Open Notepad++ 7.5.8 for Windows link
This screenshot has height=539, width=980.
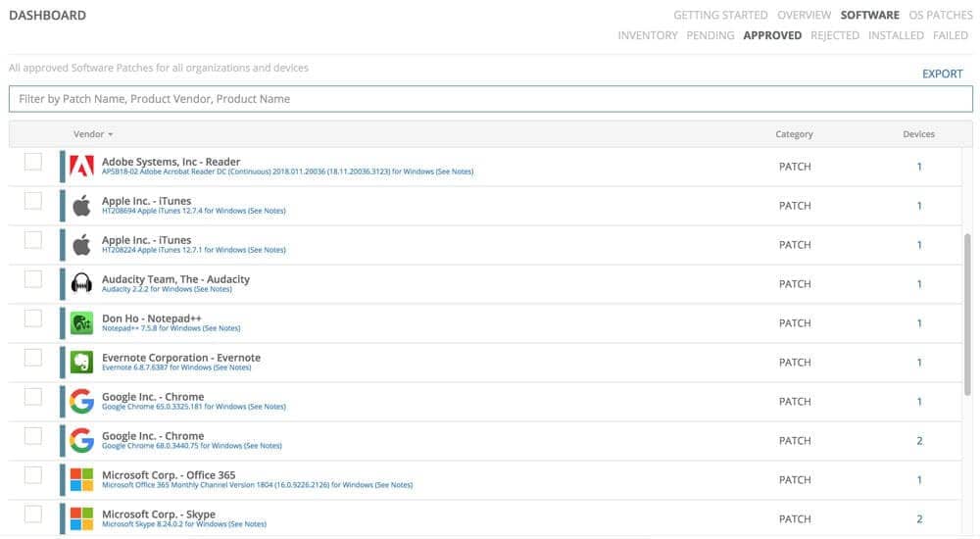pyautogui.click(x=171, y=328)
